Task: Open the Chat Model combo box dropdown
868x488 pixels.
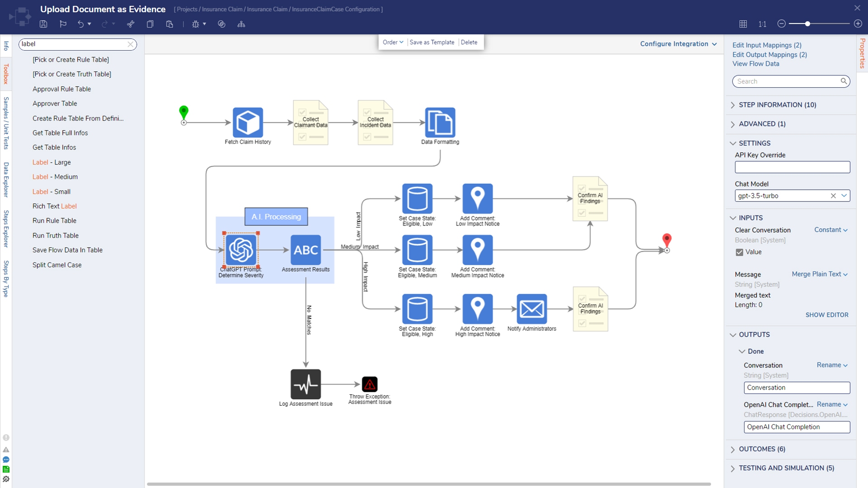Action: (844, 196)
